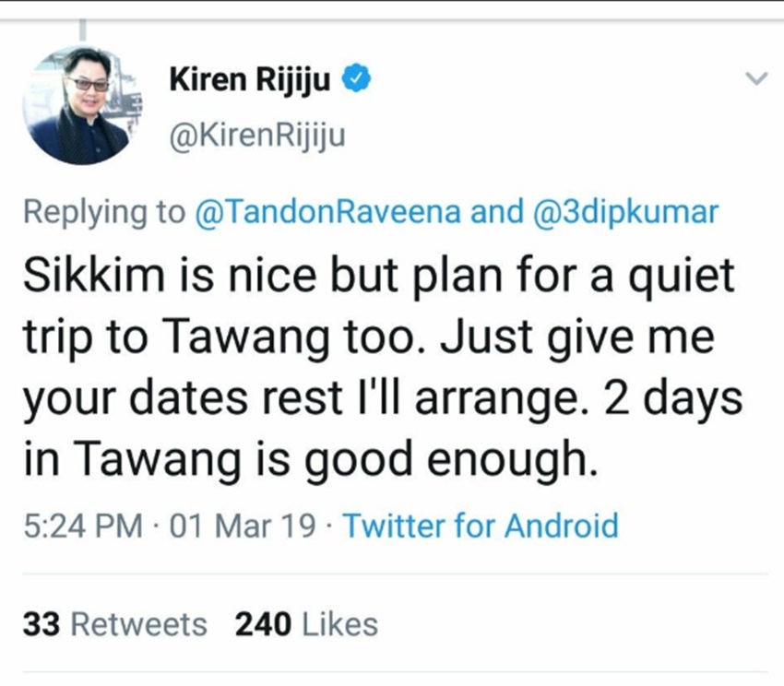Click the 01 Mar 19 date
The width and height of the screenshot is (784, 686).
tap(243, 527)
